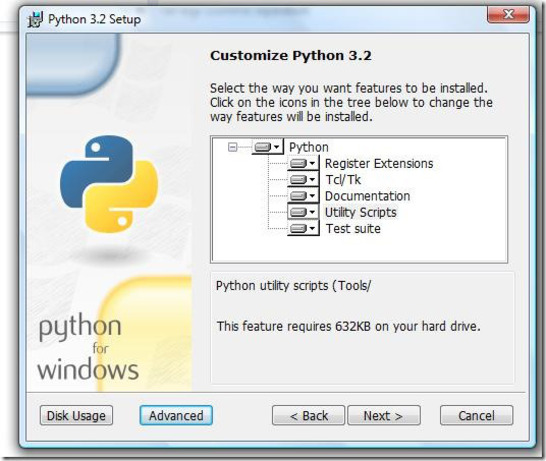Select the Register Extensions tree item
Viewport: 546px width, 461px height.
click(x=379, y=164)
